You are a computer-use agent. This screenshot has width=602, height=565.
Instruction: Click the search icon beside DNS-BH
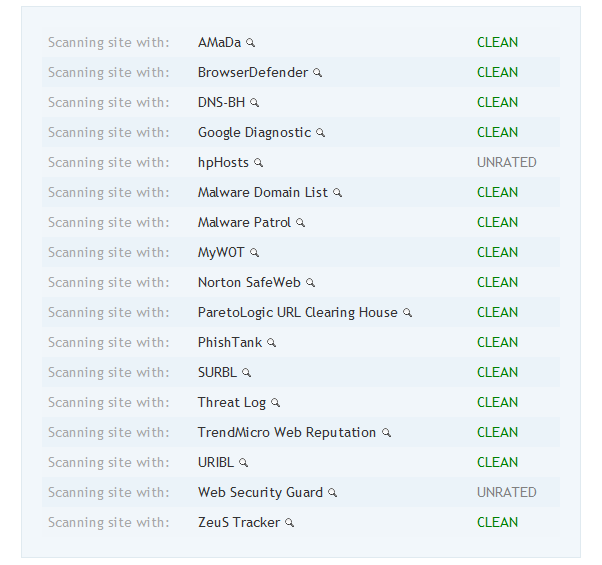[254, 102]
